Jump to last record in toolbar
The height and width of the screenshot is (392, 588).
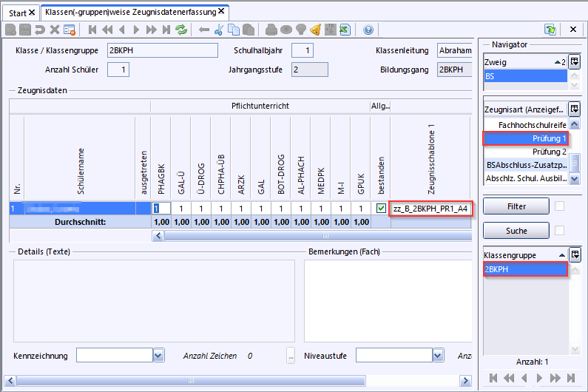coord(166,30)
